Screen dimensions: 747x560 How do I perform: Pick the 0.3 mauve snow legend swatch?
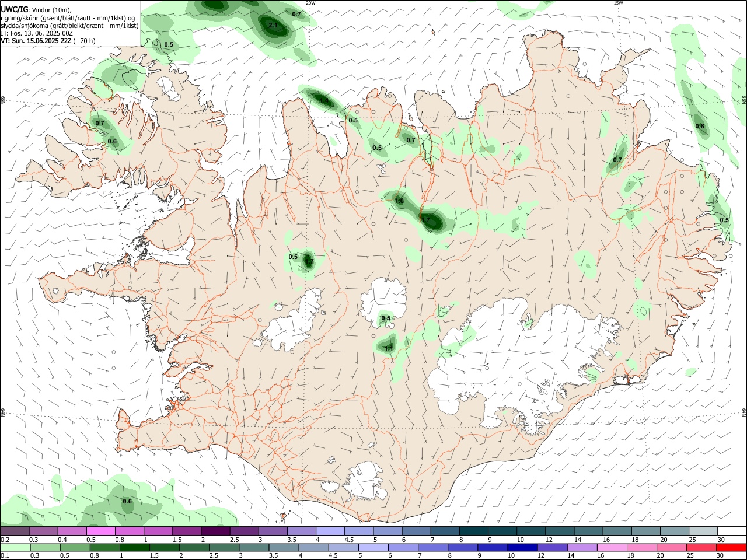(x=43, y=531)
